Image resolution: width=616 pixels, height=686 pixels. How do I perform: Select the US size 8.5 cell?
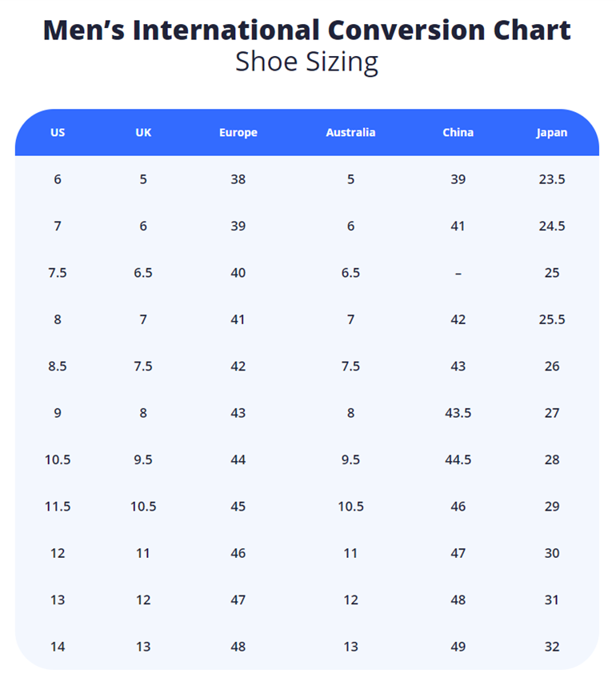58,366
